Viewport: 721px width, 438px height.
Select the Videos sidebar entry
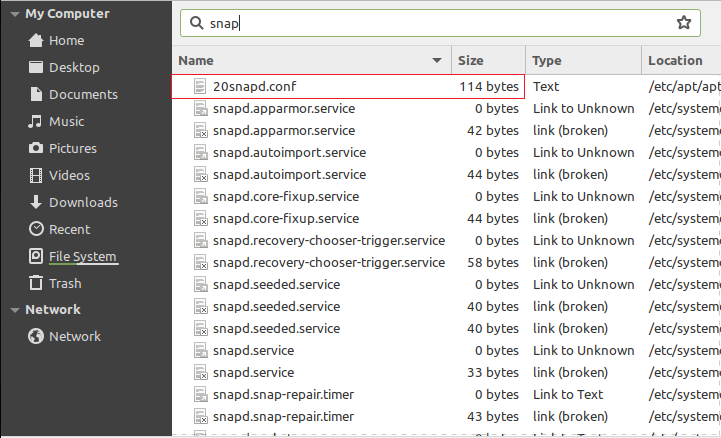tap(69, 176)
